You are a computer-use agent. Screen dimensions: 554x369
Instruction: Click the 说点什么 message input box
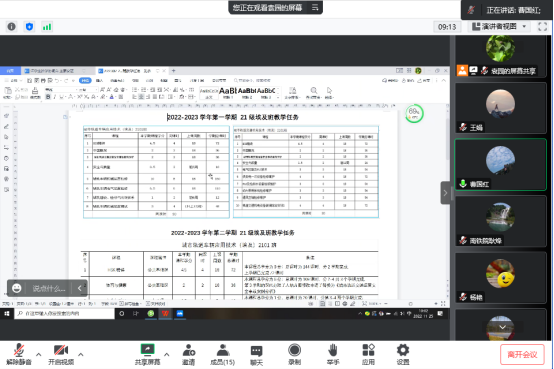[48, 288]
